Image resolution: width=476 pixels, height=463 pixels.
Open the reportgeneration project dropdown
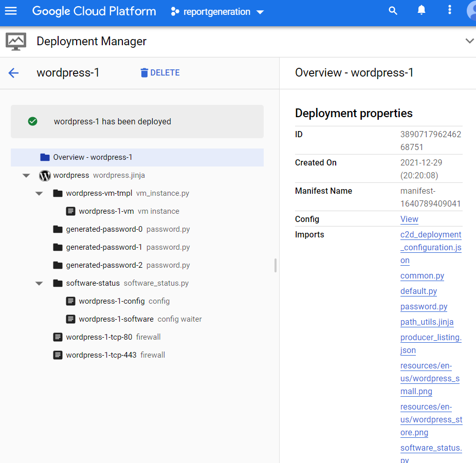pyautogui.click(x=217, y=12)
